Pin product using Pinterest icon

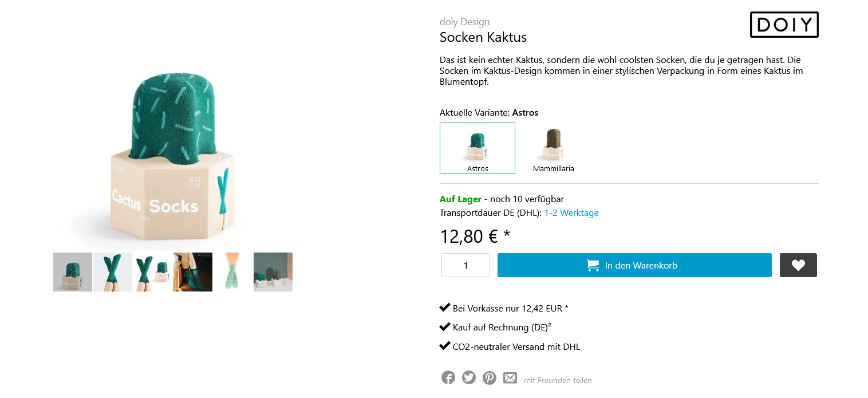tap(490, 378)
